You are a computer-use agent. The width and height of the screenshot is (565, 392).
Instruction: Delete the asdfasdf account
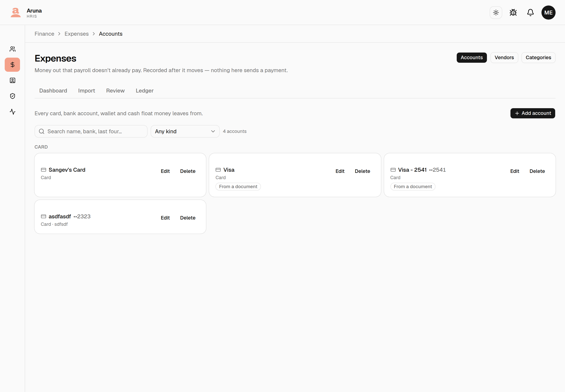pos(188,218)
